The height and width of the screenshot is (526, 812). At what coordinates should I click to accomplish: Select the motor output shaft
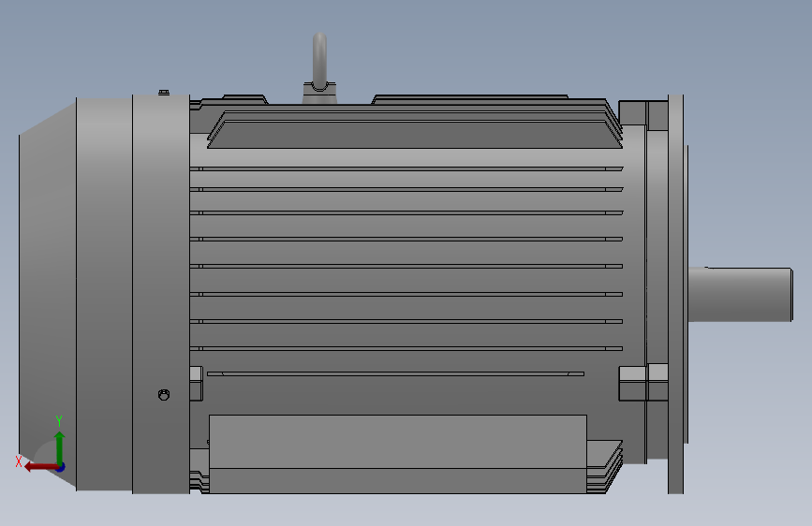pyautogui.click(x=741, y=294)
